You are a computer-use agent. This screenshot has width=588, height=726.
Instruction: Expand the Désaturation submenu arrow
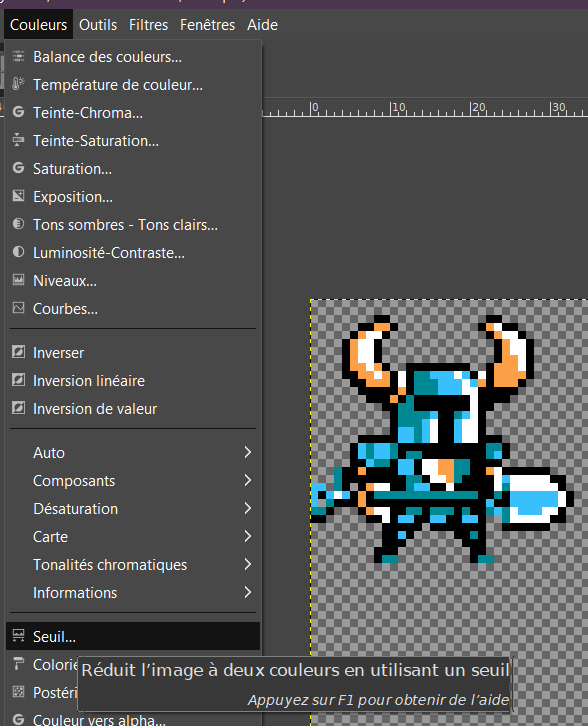[248, 508]
